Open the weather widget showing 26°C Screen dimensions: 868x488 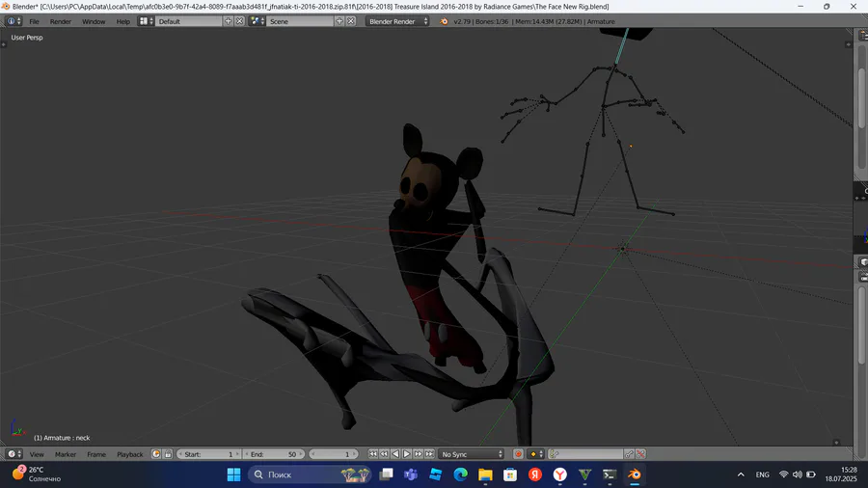tap(37, 474)
